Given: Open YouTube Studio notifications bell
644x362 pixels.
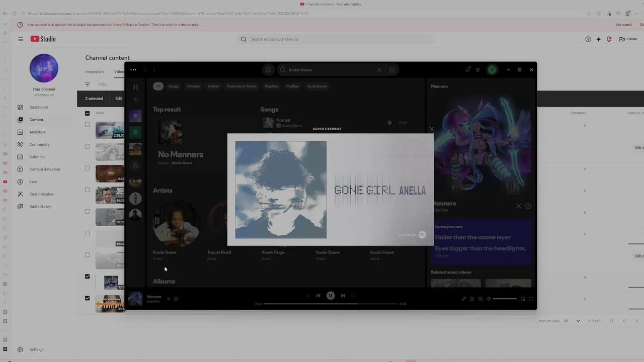Looking at the screenshot, I should point(609,39).
